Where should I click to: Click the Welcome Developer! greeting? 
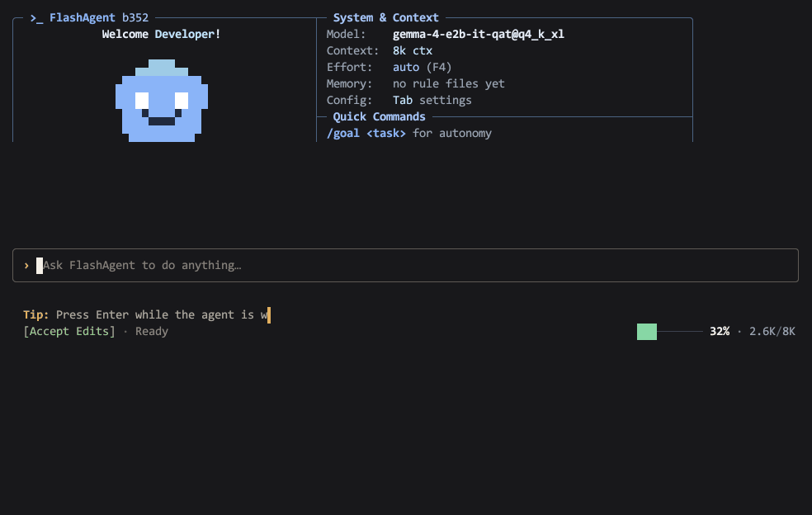[x=161, y=34]
